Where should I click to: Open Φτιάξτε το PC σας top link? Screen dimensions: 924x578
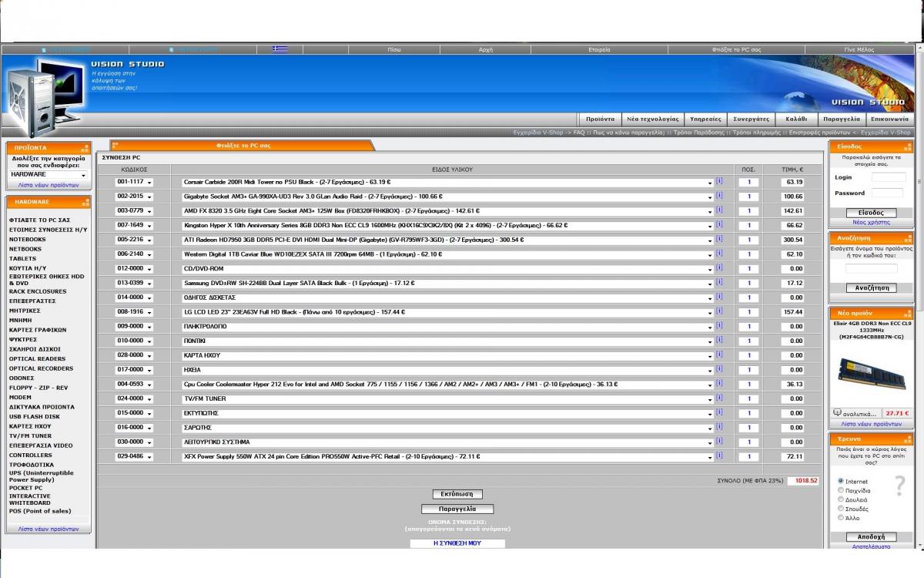(x=737, y=49)
